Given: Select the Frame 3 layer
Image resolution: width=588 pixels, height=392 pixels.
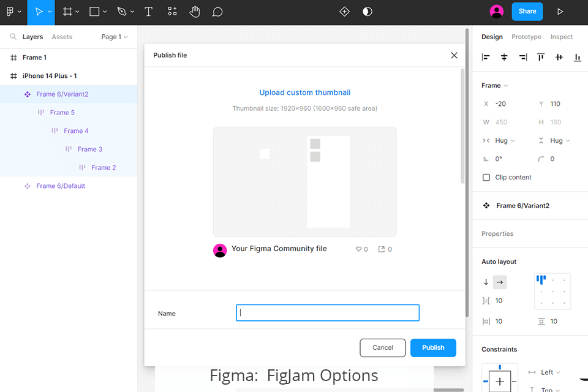Looking at the screenshot, I should [69, 149].
